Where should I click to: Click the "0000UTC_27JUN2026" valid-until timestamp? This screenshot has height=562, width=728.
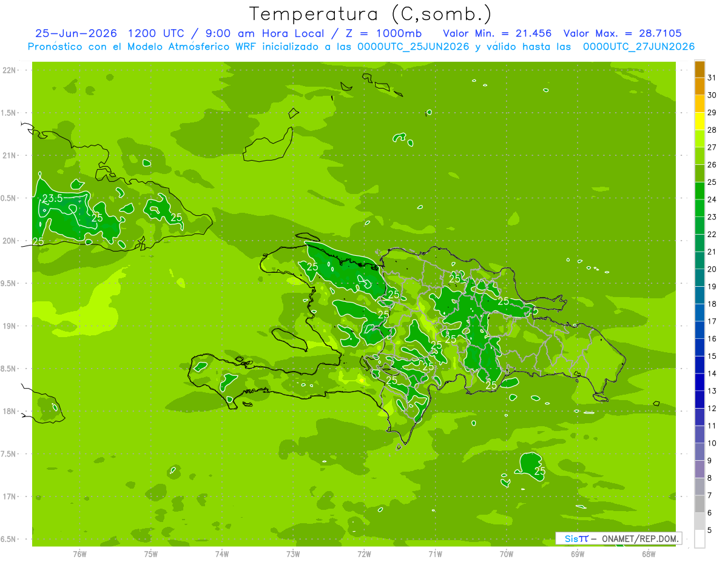[639, 47]
